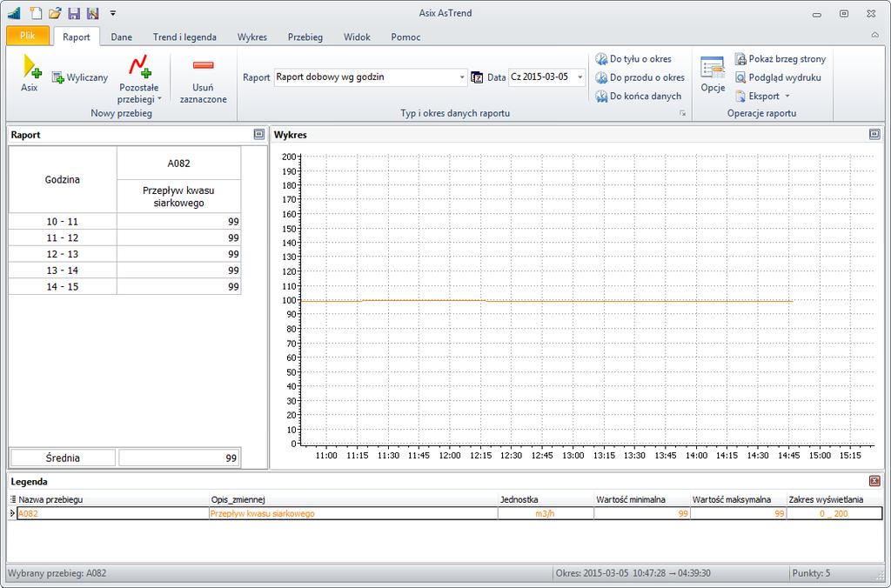The width and height of the screenshot is (891, 588).
Task: Go back one period (Do tyłu o okres)
Action: coord(633,59)
